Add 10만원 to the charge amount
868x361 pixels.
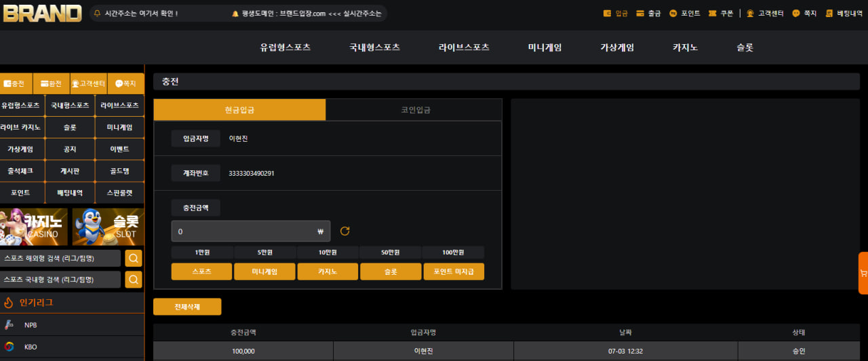[x=328, y=252]
